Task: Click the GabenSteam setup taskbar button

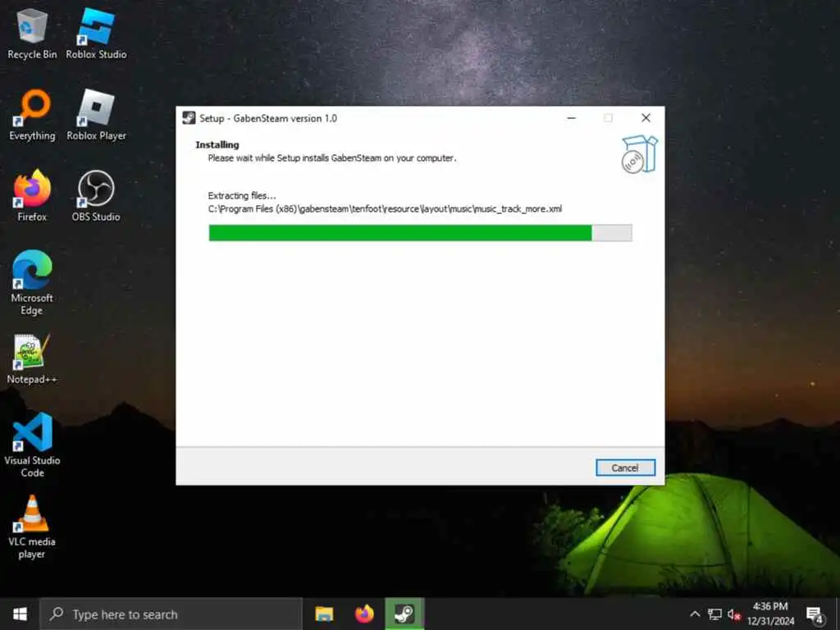Action: 404,614
